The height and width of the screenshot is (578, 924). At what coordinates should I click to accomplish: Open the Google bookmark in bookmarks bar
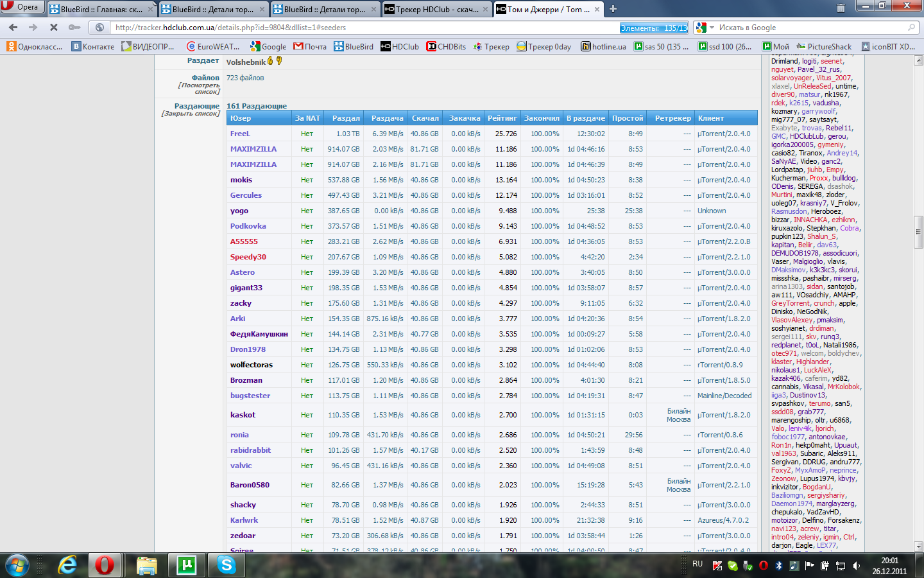(268, 46)
